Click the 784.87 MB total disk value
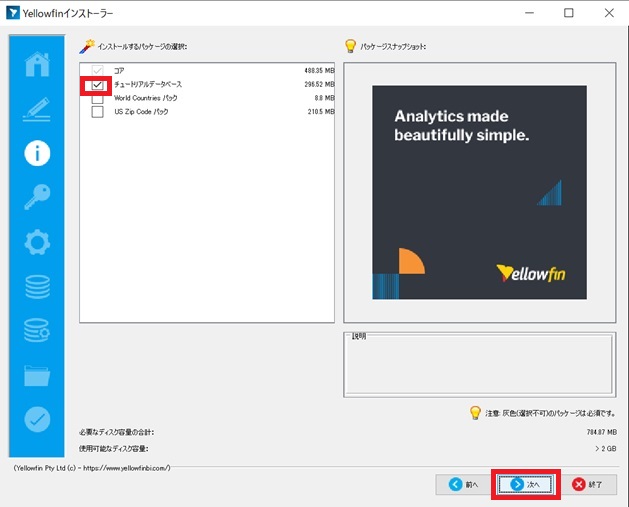 coord(601,432)
